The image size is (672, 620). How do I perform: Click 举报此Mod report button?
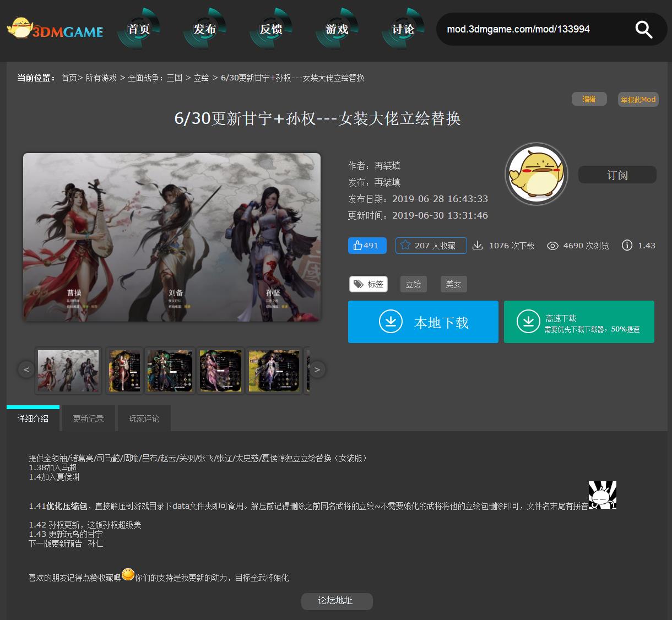point(638,99)
